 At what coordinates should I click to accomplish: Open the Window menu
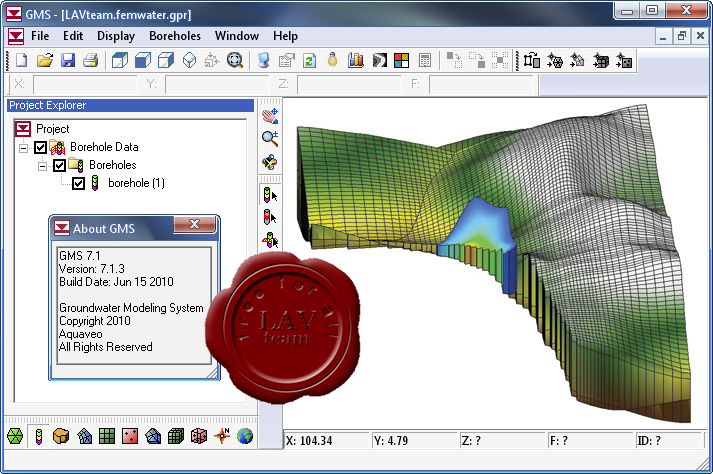(237, 36)
